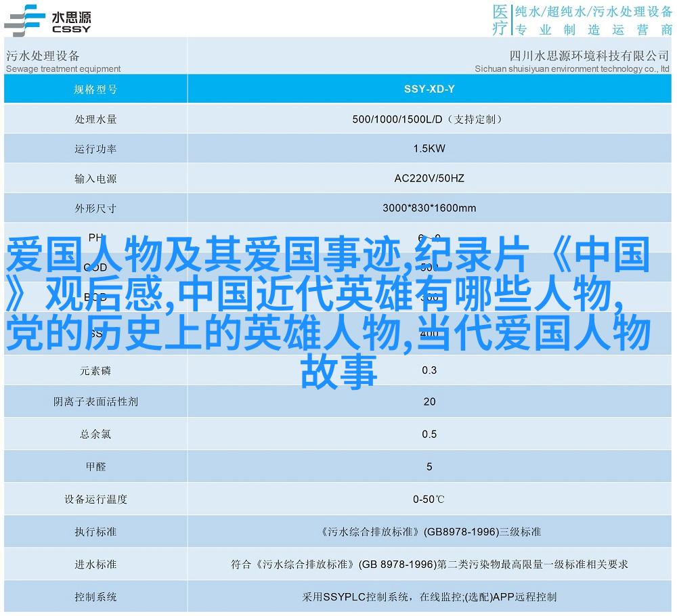Click the 0.5 value cell
Viewport: 677px width, 616px height.
click(x=429, y=434)
